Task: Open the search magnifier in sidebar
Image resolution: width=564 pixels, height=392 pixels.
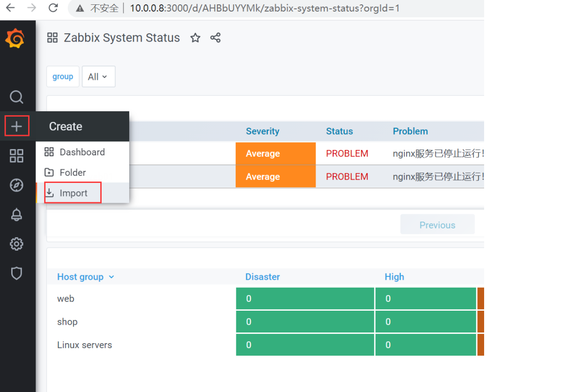Action: (16, 97)
